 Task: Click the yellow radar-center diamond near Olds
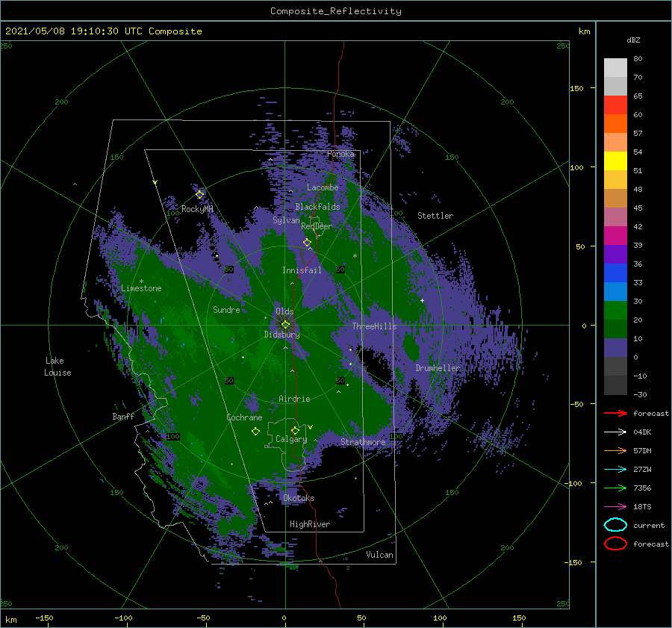[285, 325]
